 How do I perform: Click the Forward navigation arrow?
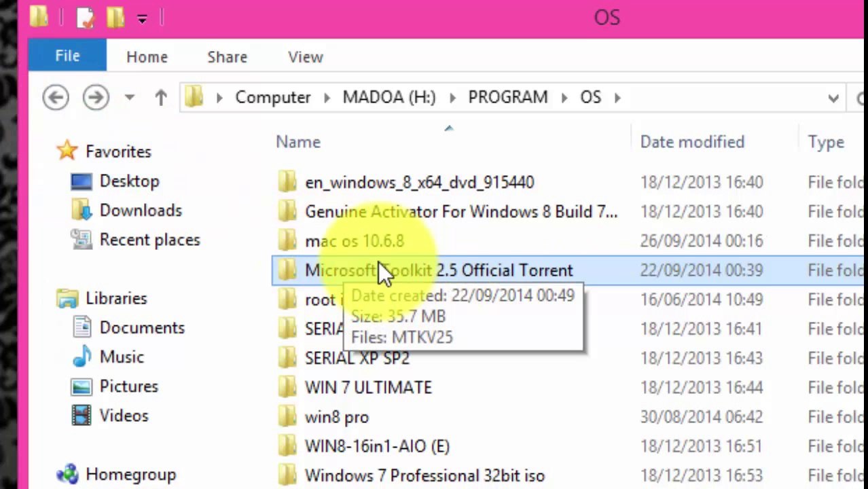click(96, 97)
